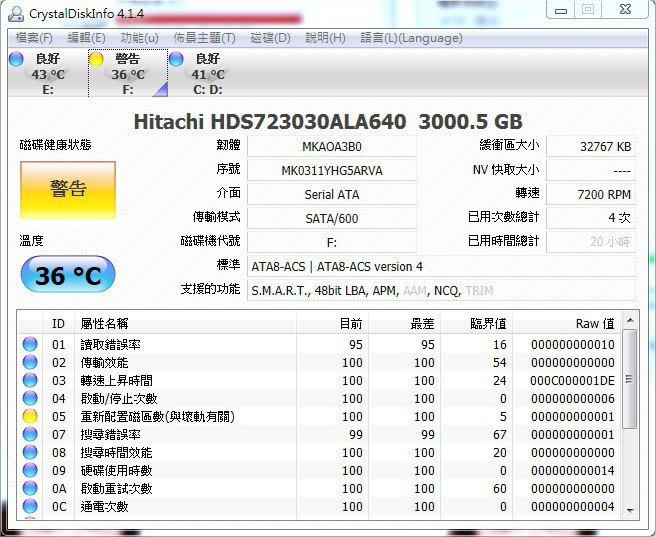Click the power on count field 4 次
656x537 pixels.
591,218
